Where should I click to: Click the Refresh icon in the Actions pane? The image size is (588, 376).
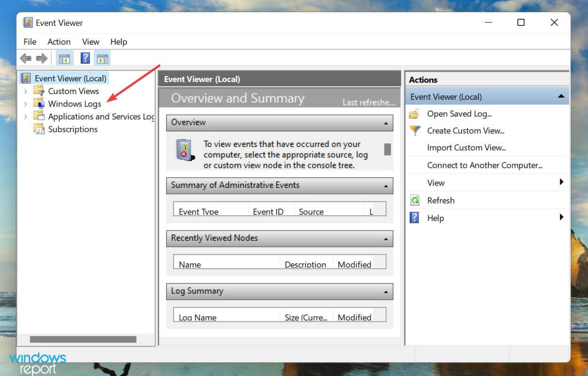pyautogui.click(x=415, y=200)
